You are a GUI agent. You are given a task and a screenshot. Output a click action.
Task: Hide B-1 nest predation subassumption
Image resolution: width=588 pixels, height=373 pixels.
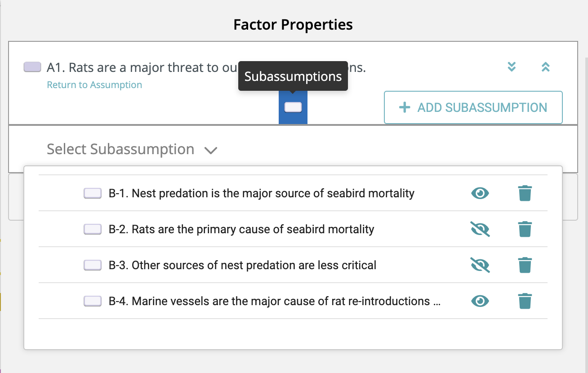tap(480, 193)
